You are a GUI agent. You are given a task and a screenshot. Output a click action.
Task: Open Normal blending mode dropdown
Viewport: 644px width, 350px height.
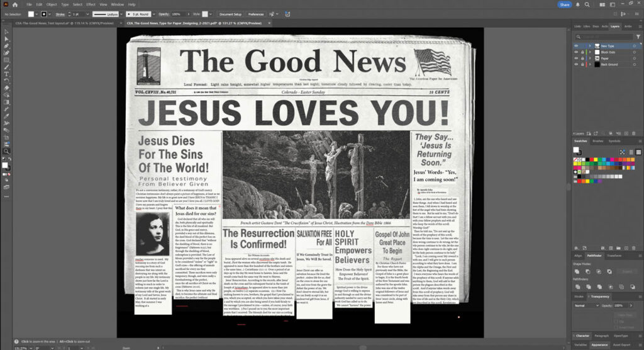[587, 305]
